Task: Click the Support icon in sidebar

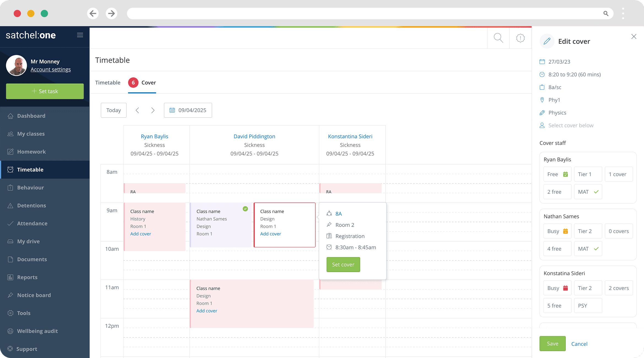Action: coord(10,349)
